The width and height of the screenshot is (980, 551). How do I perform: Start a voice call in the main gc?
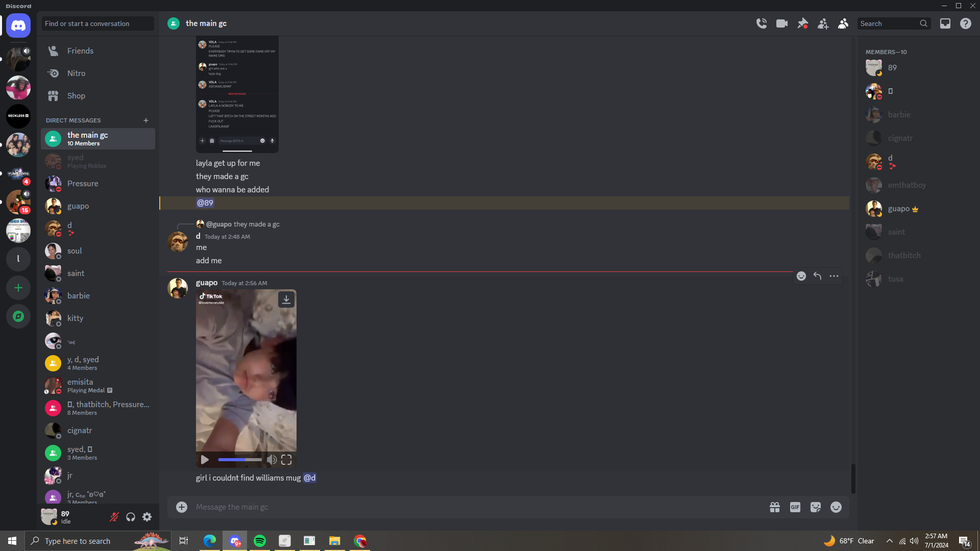pyautogui.click(x=762, y=23)
